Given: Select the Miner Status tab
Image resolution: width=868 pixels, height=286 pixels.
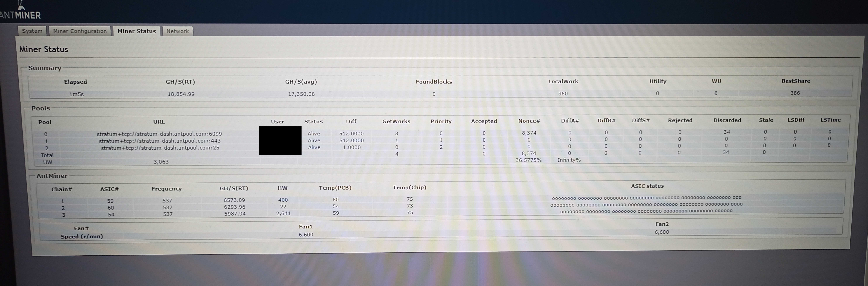Looking at the screenshot, I should click(136, 31).
